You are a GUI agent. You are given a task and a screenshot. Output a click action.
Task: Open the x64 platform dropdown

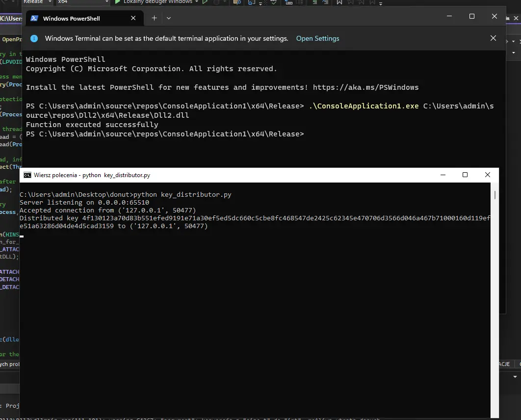click(x=106, y=2)
